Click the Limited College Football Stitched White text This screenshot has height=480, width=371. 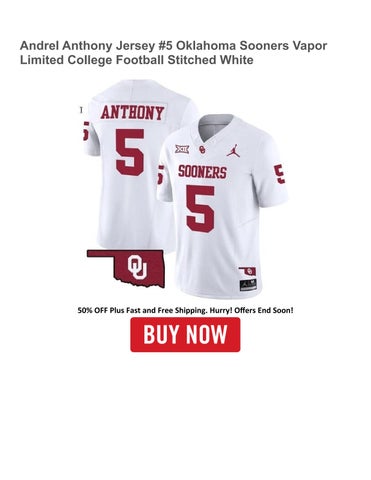(137, 60)
